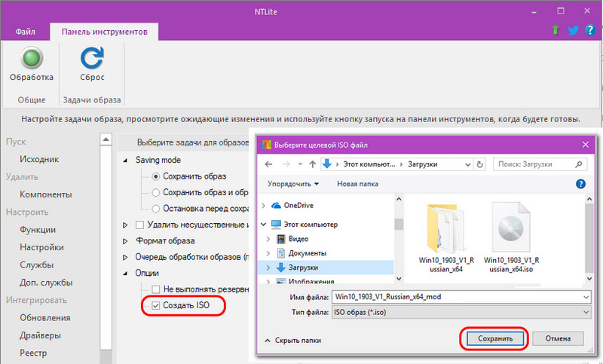This screenshot has width=603, height=364.
Task: Click the blue Сброс reset icon
Action: pyautogui.click(x=92, y=58)
